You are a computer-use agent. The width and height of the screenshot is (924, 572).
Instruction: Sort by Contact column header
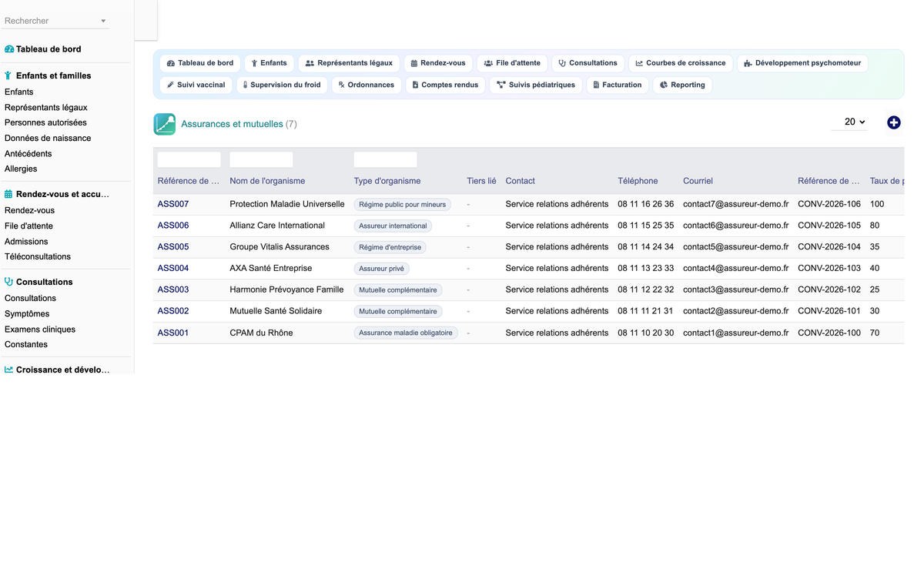pos(521,181)
